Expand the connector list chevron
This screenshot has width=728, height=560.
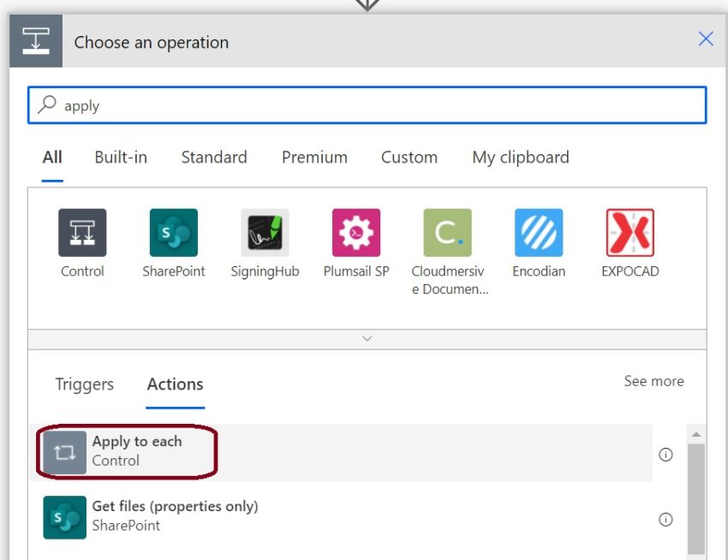tap(367, 339)
